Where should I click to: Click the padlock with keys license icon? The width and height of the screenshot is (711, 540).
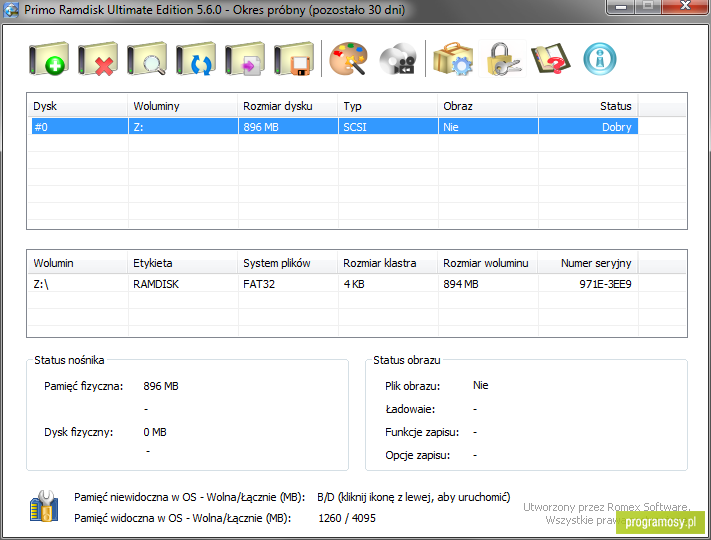coord(502,59)
